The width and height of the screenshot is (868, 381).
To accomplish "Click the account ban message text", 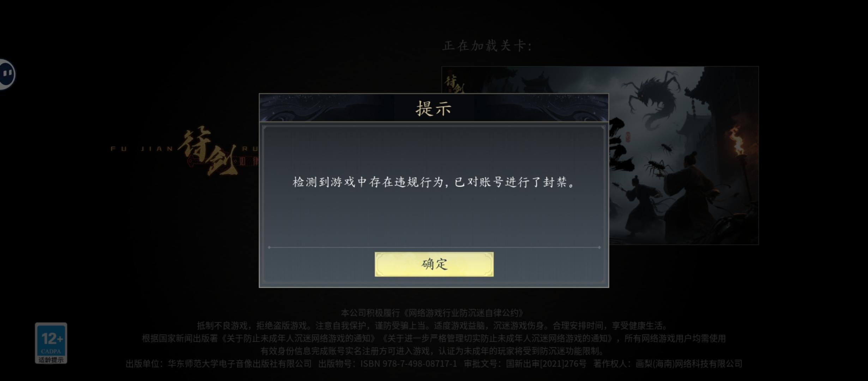I will [x=434, y=182].
